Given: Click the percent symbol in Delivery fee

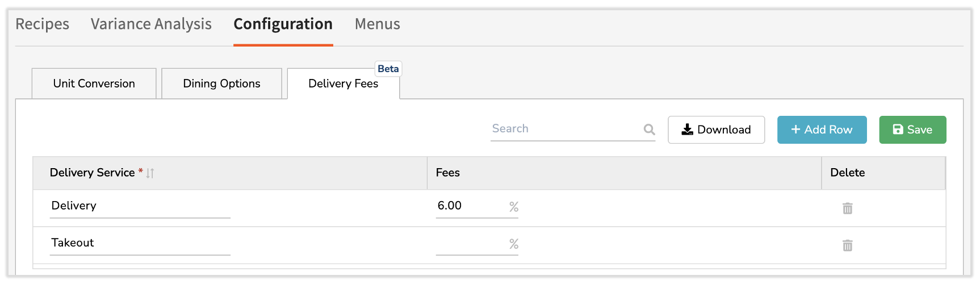Looking at the screenshot, I should click(x=513, y=207).
